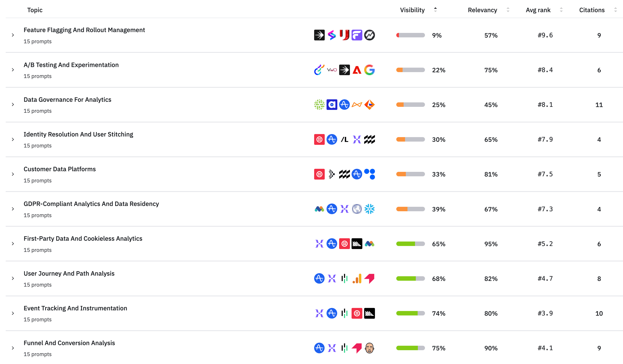
Task: Open the Amplitude icon in Funnel And Conversion row
Action: click(319, 348)
